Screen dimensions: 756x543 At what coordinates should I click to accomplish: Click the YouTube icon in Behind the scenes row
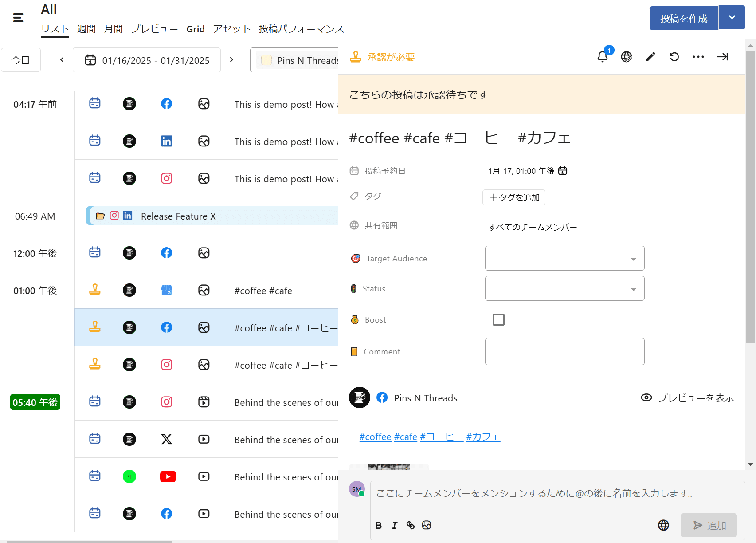pos(168,476)
